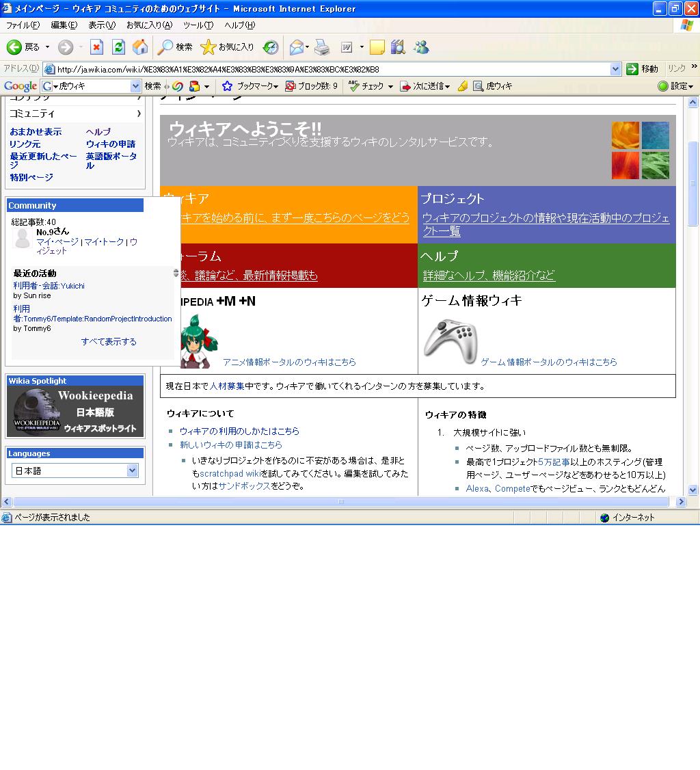The image size is (700, 770).
Task: Click the 詳細なヘルプ、機能紹介など help link
Action: point(489,276)
